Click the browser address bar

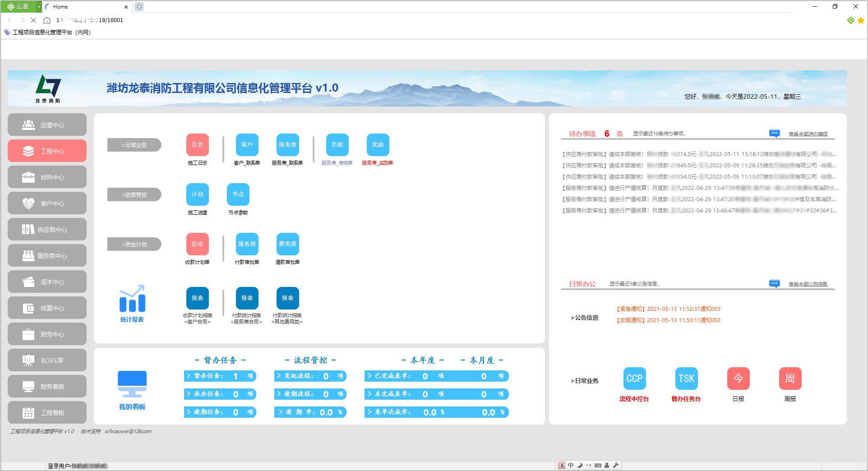pos(271,20)
